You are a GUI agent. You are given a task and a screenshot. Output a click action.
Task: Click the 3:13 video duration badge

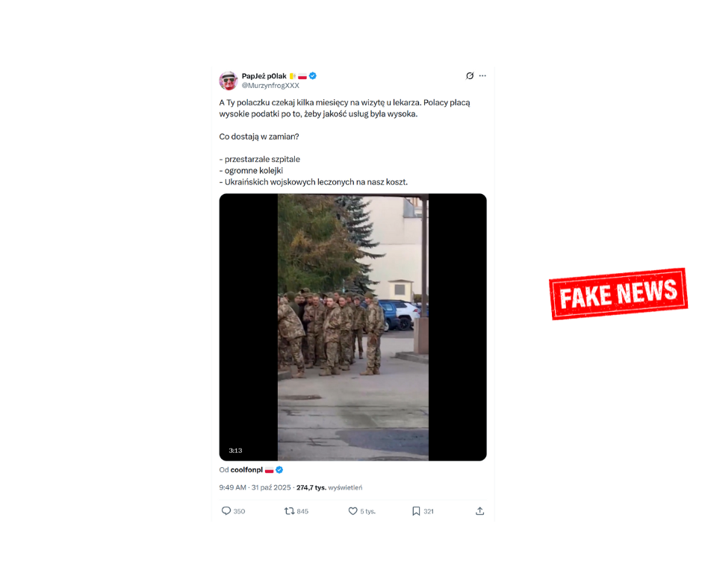235,451
